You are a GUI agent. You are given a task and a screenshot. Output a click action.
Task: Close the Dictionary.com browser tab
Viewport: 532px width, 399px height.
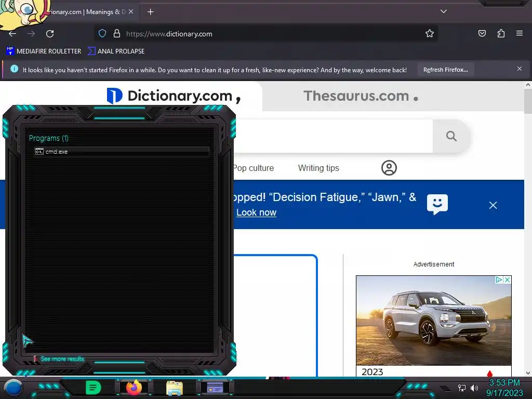pos(131,11)
